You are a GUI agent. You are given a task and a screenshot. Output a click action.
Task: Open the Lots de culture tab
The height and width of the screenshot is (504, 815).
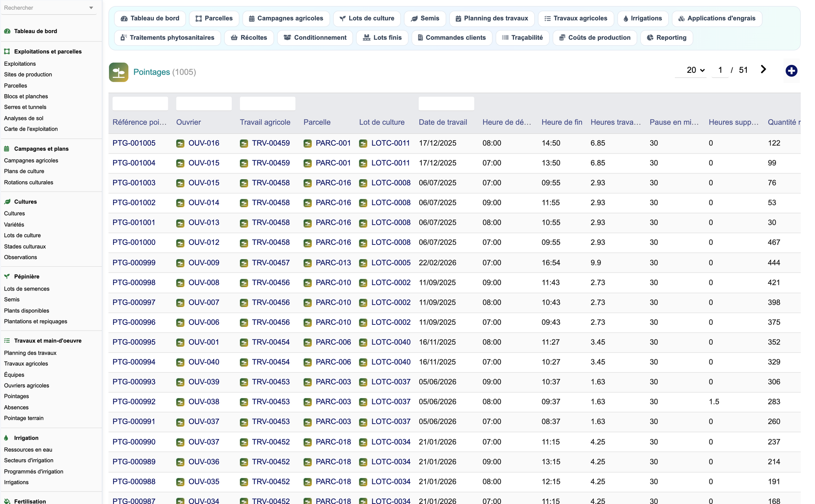click(367, 18)
